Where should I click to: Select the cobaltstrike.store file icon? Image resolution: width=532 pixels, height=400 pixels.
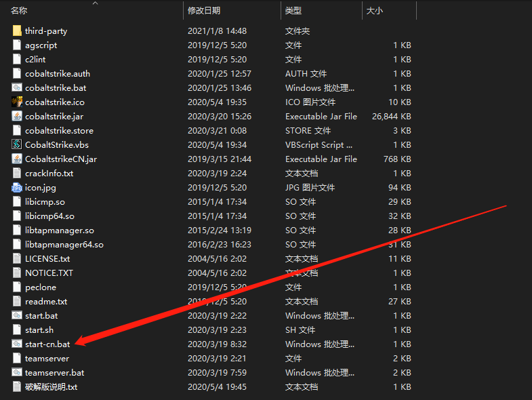click(x=17, y=130)
